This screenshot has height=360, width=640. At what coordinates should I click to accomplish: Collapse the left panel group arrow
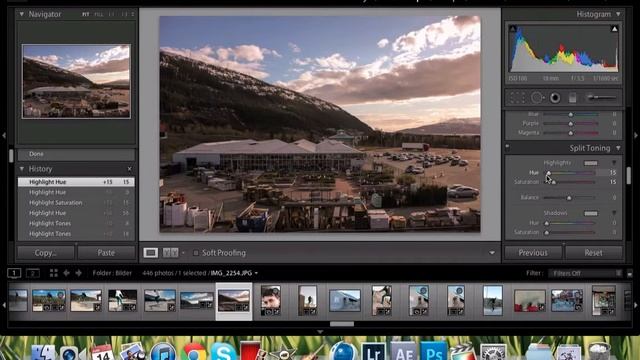click(4, 135)
